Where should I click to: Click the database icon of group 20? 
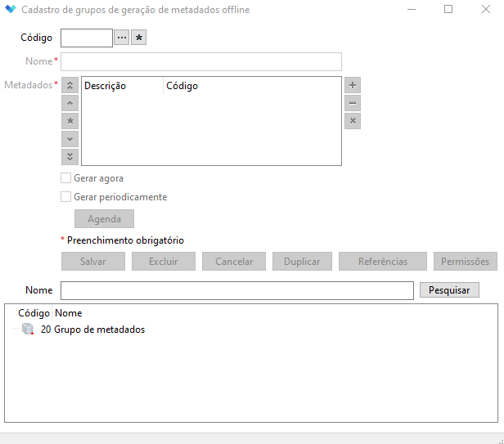(28, 330)
